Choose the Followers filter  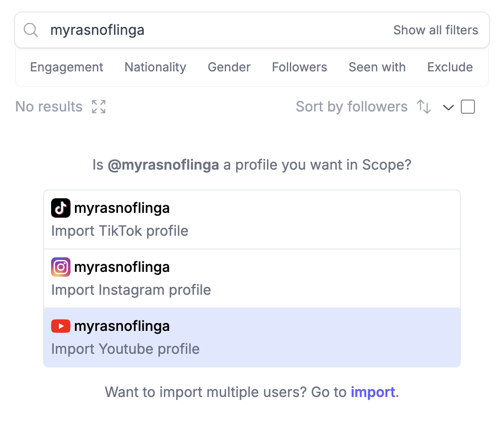[x=300, y=67]
